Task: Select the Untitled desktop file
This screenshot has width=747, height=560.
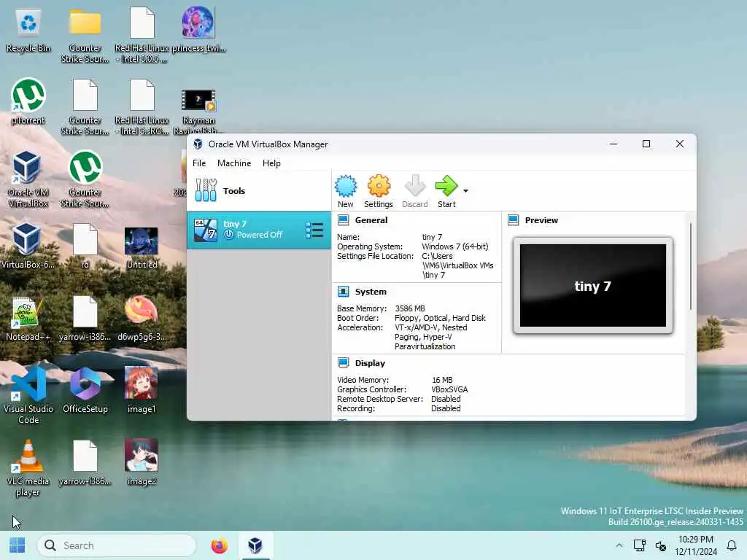Action: point(142,248)
